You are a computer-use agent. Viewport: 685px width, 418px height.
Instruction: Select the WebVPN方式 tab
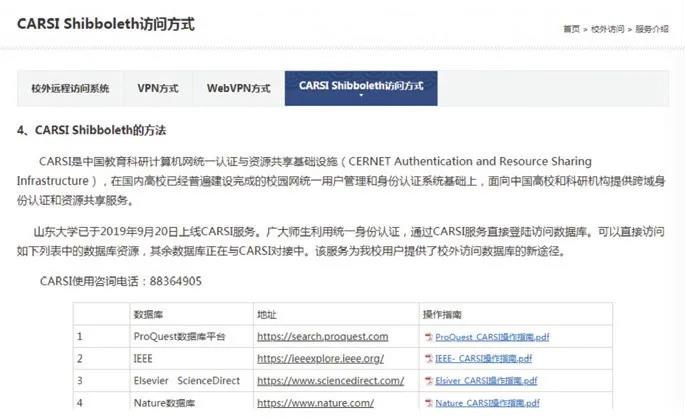click(x=238, y=88)
